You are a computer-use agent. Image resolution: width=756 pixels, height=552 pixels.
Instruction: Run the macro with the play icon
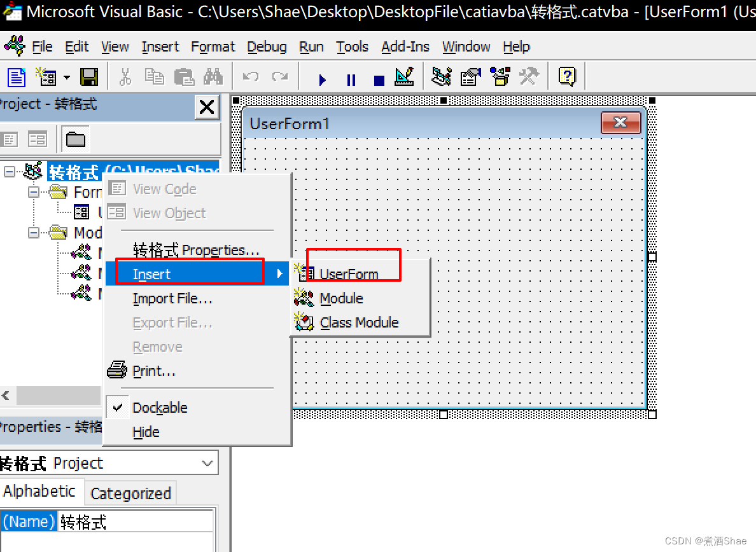tap(322, 79)
